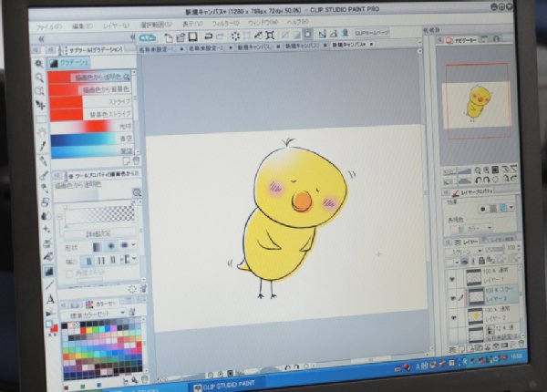Toggle second edge-process option in 端の処理 row
Screen dimensions: 547x392
[101, 260]
